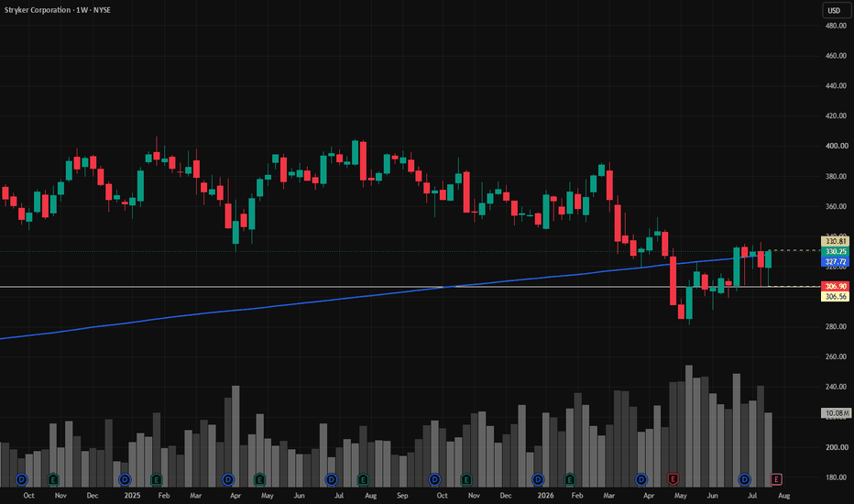Open the dividend marker beside April 2026

641,479
